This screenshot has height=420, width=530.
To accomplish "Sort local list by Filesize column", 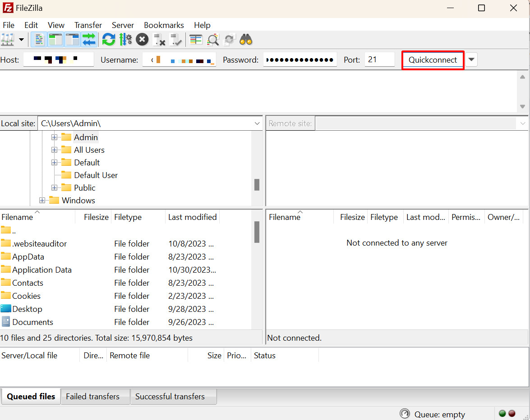I will pyautogui.click(x=93, y=217).
